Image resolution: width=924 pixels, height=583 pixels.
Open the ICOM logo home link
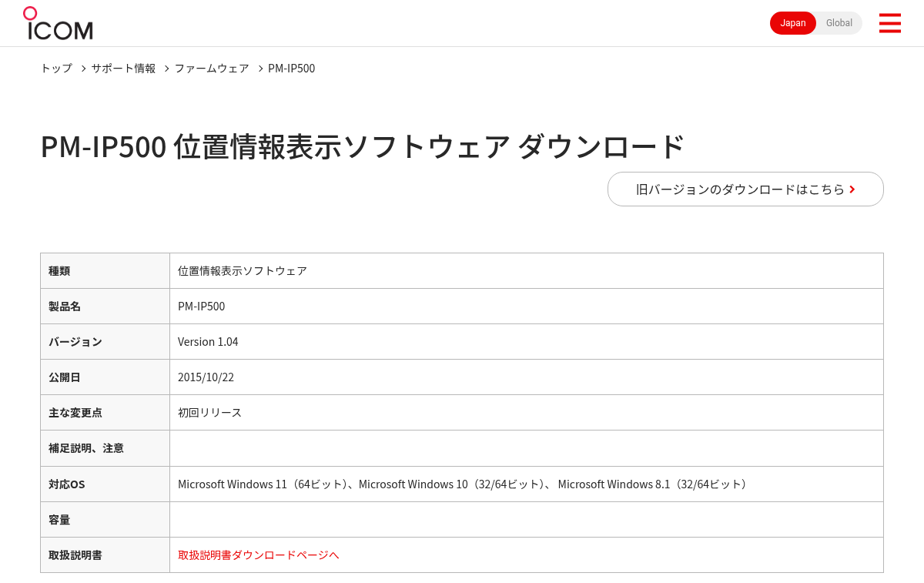[x=58, y=23]
